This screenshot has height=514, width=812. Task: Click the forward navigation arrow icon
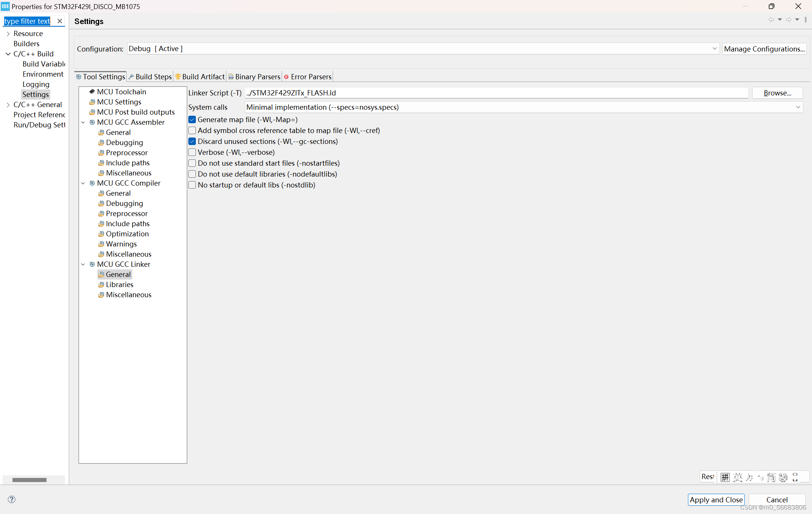[x=788, y=20]
